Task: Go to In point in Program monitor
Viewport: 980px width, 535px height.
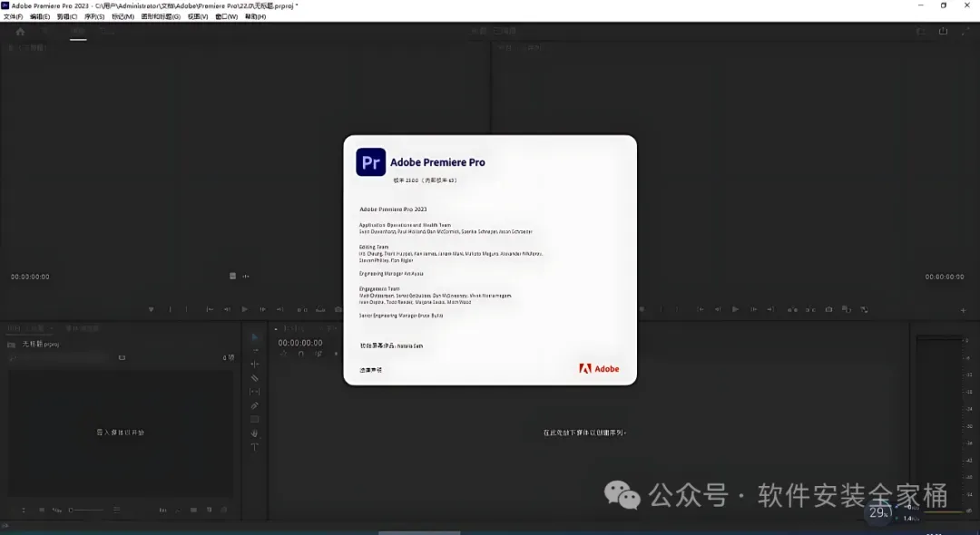Action: pyautogui.click(x=701, y=309)
